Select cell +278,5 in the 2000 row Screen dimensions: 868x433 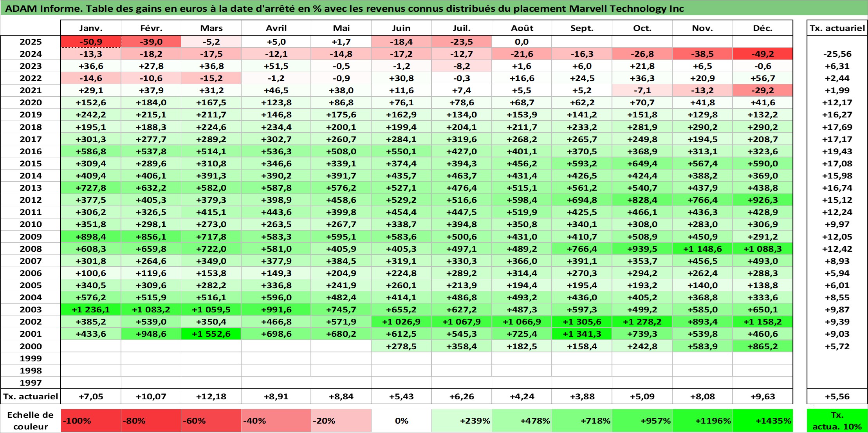click(401, 346)
